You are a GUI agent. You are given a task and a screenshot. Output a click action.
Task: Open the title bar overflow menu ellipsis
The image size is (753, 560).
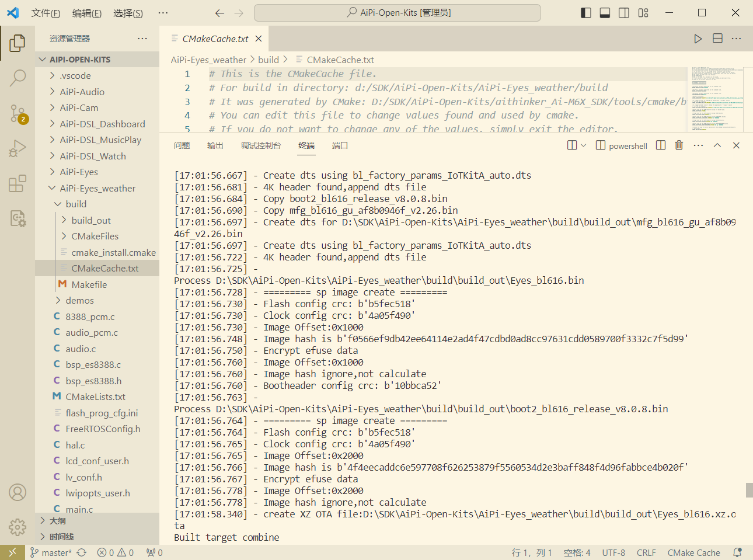click(163, 13)
